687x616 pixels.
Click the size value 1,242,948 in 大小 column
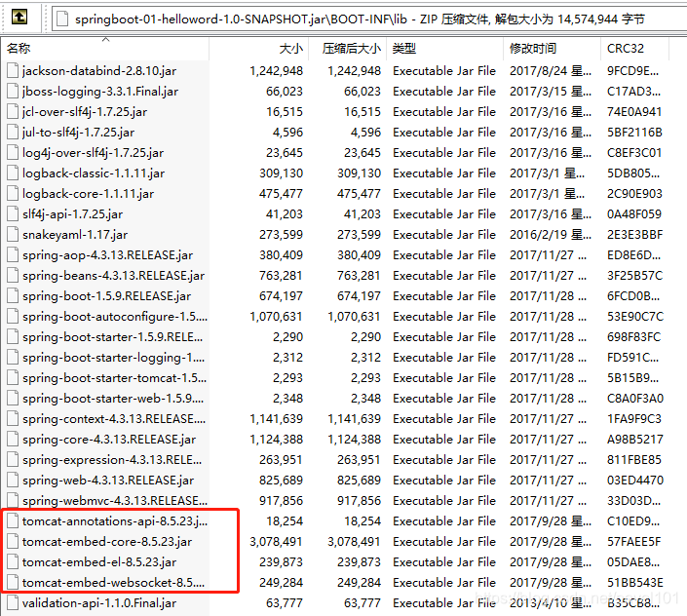pyautogui.click(x=276, y=70)
